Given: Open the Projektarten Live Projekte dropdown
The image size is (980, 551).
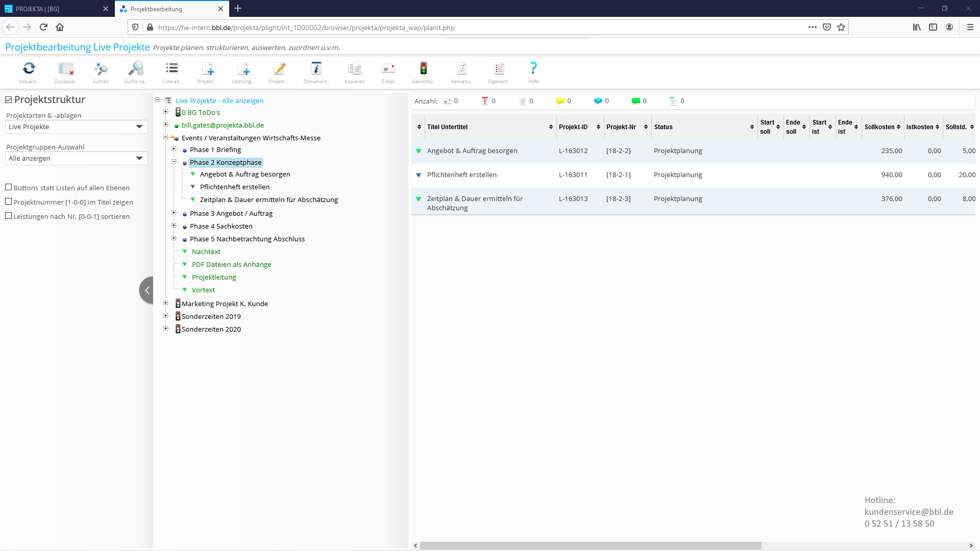Looking at the screenshot, I should coord(76,127).
